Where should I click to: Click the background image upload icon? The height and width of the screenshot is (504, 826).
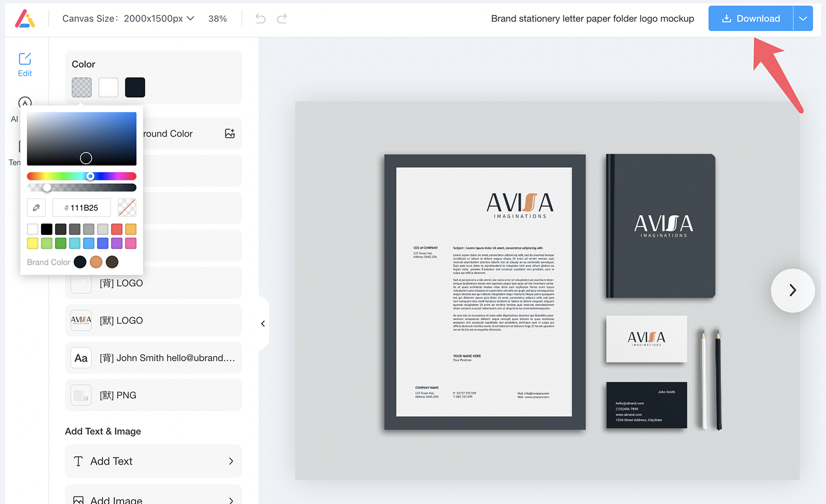(x=230, y=134)
